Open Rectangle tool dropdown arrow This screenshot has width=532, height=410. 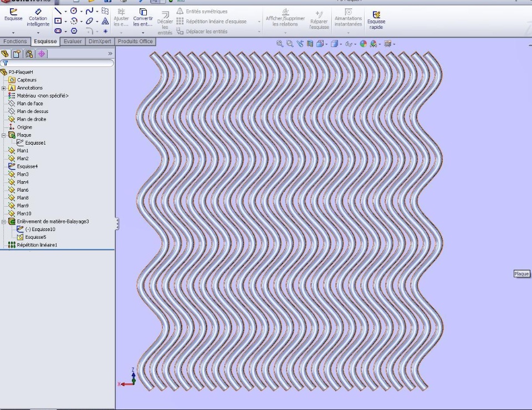[65, 22]
